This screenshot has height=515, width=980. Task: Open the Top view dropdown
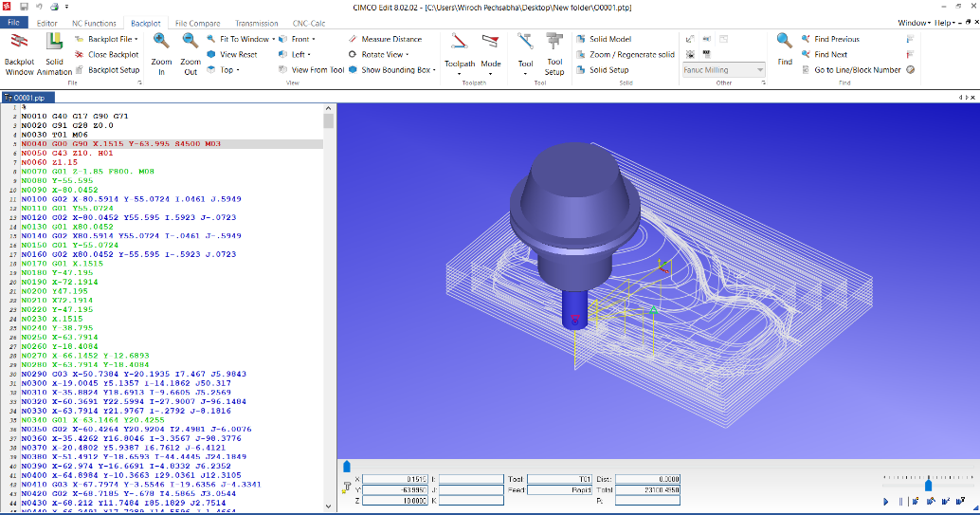pos(223,70)
